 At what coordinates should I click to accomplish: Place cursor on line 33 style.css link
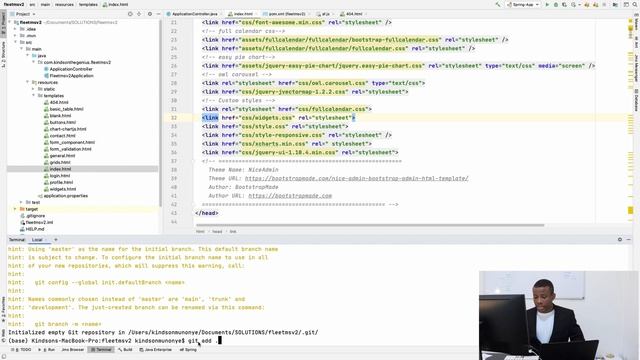[275, 127]
